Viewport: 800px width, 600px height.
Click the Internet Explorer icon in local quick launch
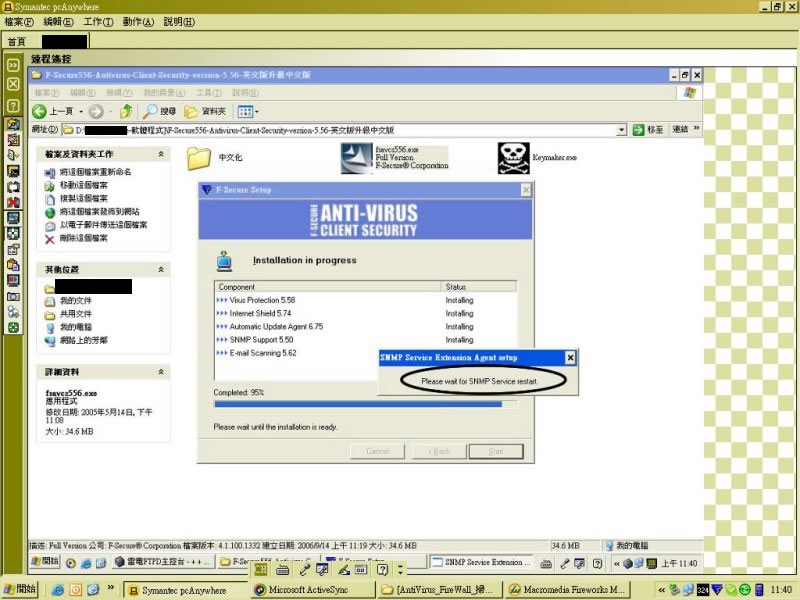click(x=58, y=590)
